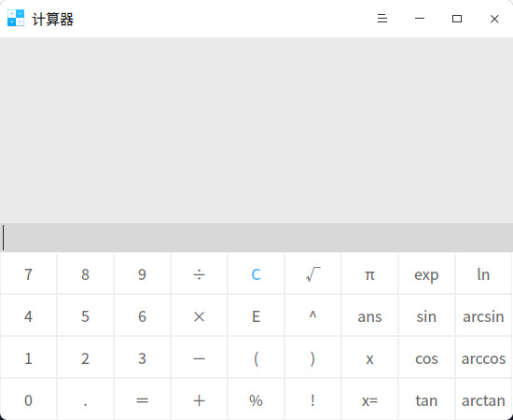Click the history display area
513x420 pixels.
pyautogui.click(x=256, y=130)
